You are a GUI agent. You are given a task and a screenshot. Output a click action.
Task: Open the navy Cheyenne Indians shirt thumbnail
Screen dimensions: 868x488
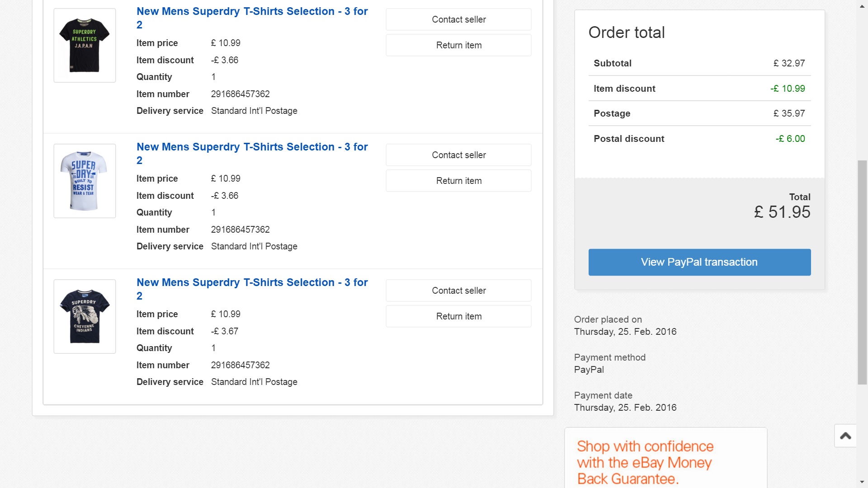click(85, 316)
